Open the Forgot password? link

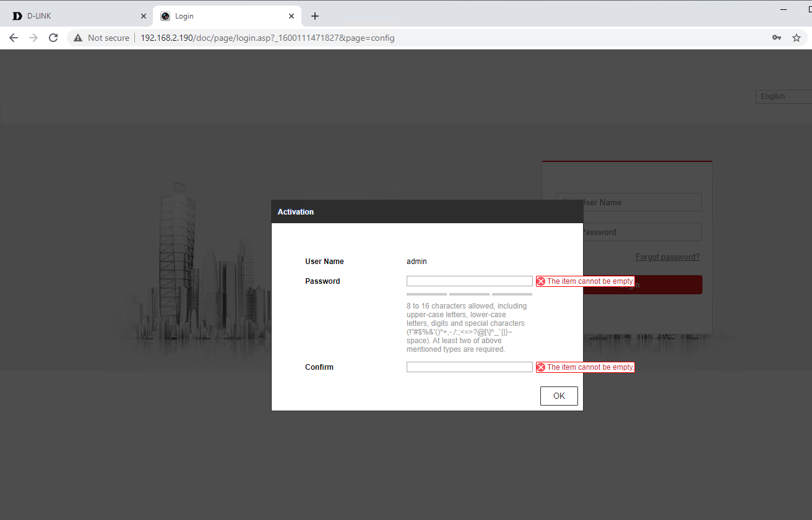click(667, 257)
